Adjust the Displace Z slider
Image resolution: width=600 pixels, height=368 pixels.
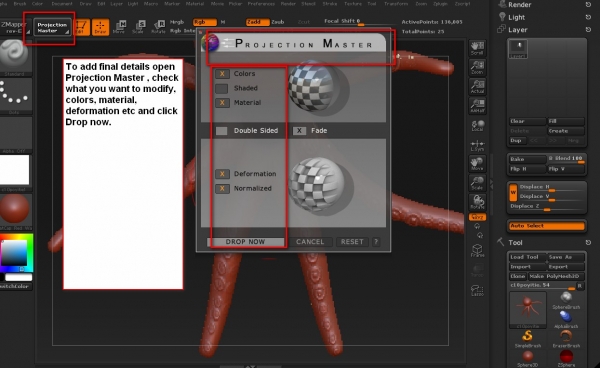547,206
